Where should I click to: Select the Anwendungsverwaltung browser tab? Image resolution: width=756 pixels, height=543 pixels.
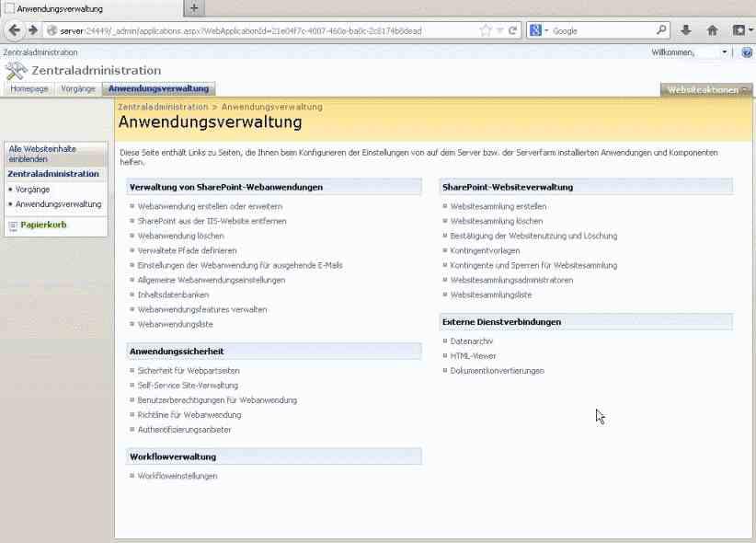[92, 8]
